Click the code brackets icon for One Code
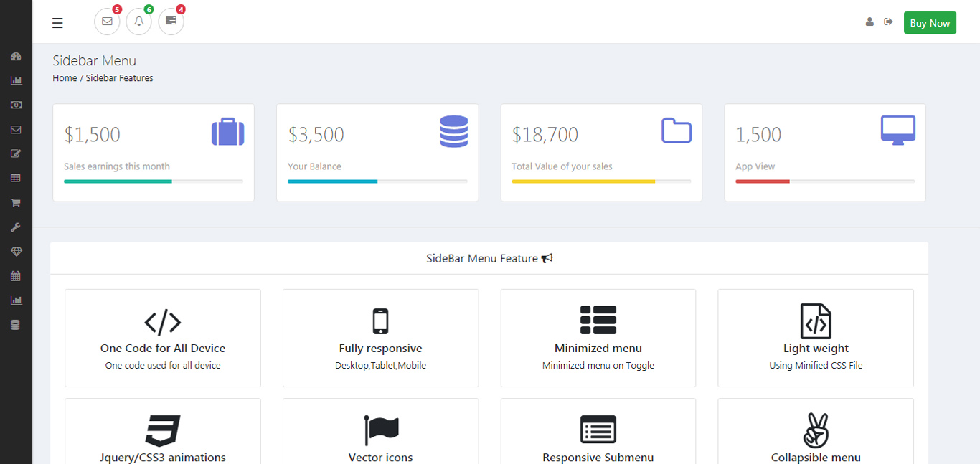Viewport: 980px width, 464px height. coord(163,322)
